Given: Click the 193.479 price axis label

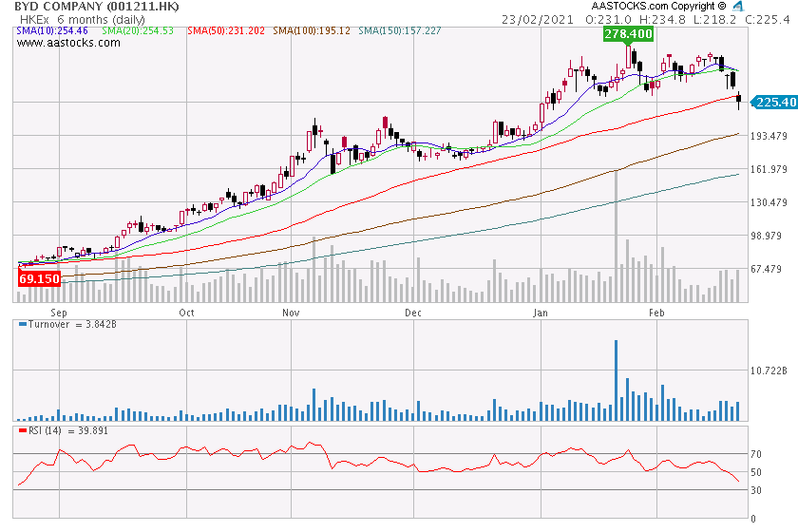Looking at the screenshot, I should 769,136.
